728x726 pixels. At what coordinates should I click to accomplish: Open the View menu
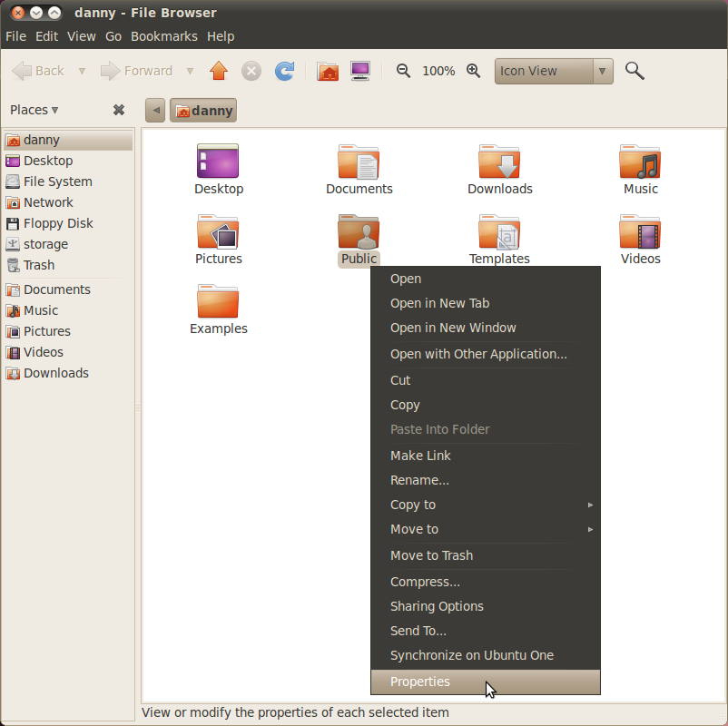point(82,36)
